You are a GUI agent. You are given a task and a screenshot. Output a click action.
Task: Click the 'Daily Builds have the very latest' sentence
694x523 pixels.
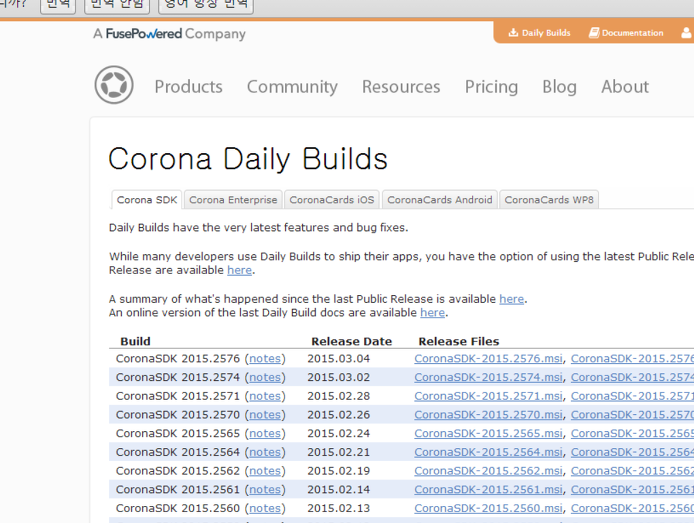(258, 228)
